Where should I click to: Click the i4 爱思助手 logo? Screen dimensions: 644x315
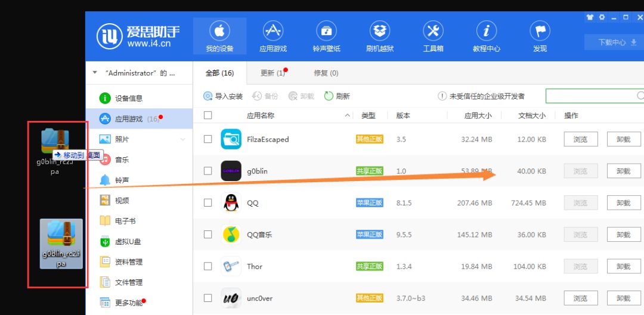tap(138, 36)
